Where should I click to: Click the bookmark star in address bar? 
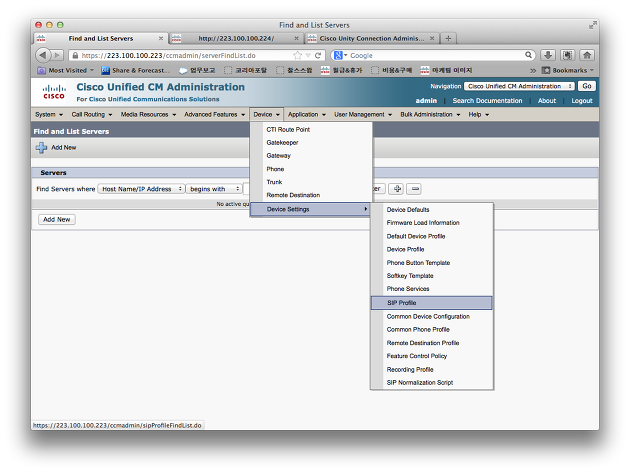[x=297, y=55]
